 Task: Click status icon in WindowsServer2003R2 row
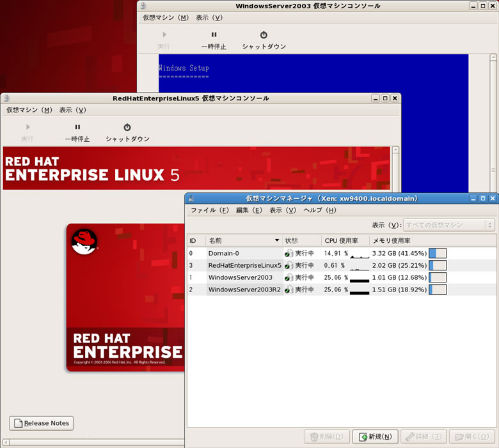click(289, 290)
